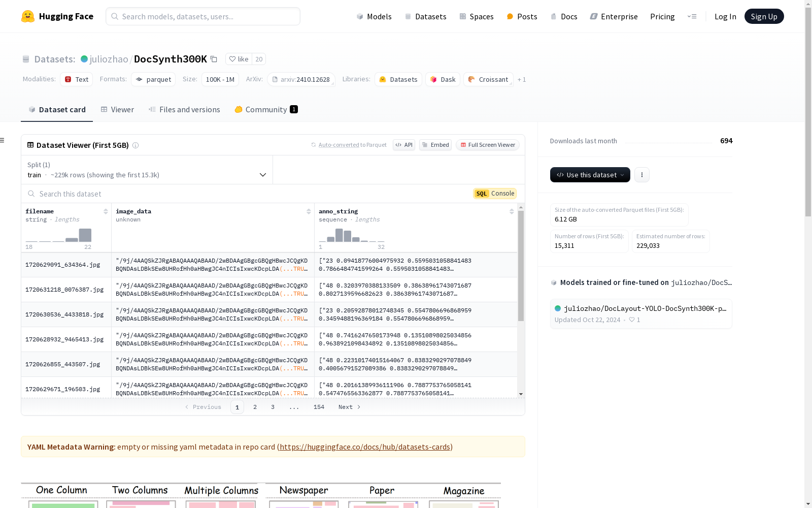
Task: Click the anno_string lengths histogram
Action: (352, 235)
